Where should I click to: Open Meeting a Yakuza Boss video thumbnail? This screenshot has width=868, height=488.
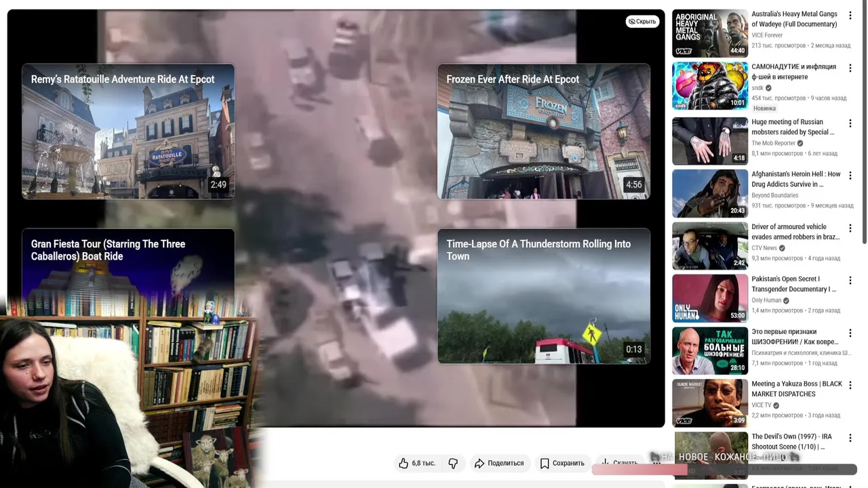[x=710, y=403]
